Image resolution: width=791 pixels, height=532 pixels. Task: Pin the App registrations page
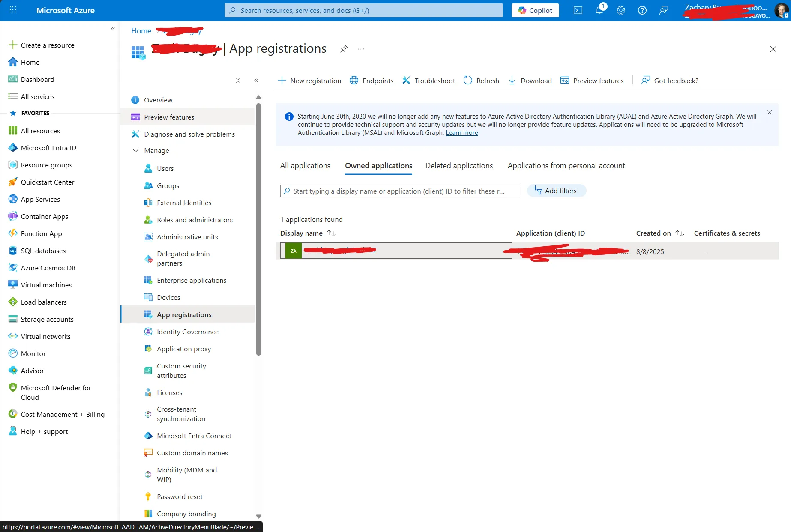344,48
